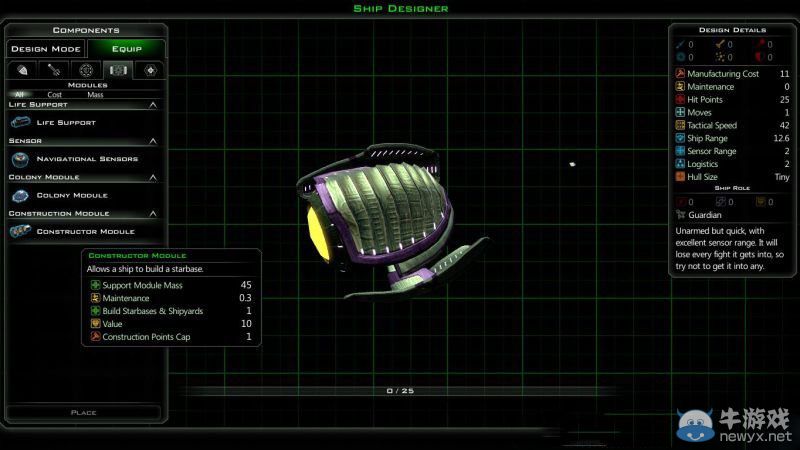
Task: Click the Components panel heading
Action: [x=86, y=30]
